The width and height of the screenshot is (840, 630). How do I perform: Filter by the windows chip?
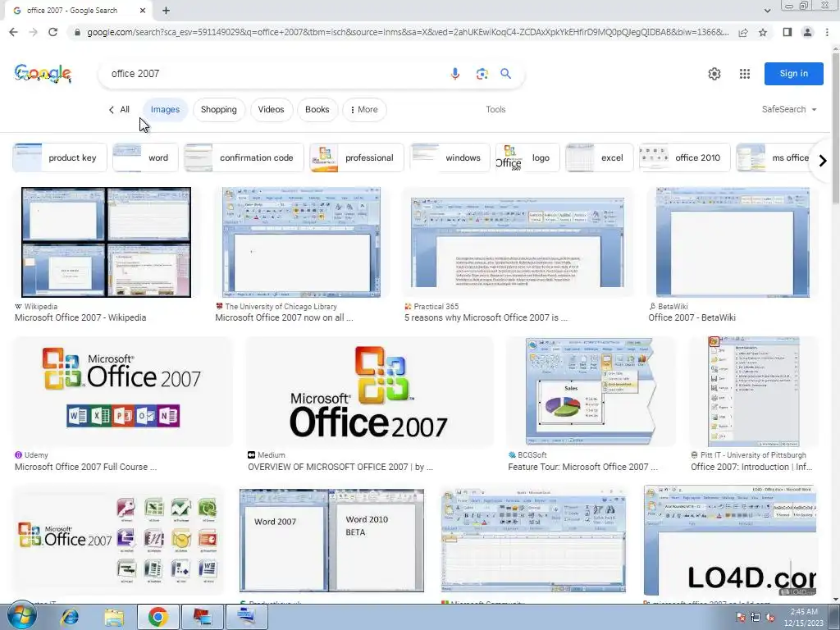(x=450, y=157)
